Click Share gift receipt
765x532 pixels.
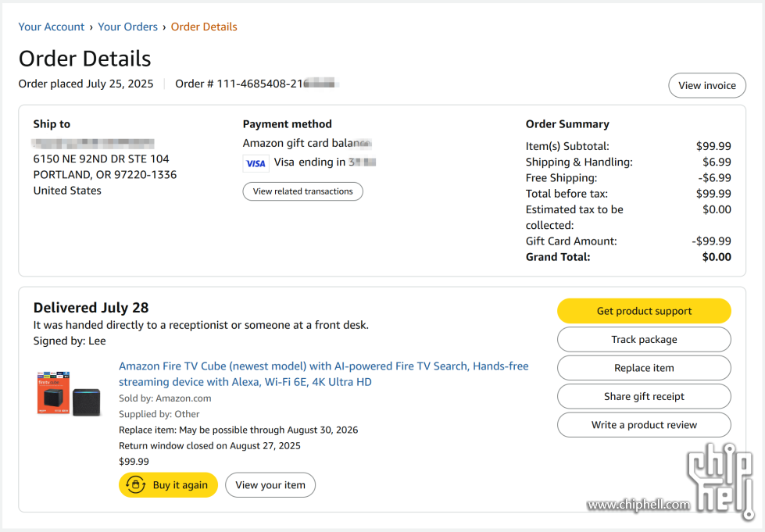(644, 396)
